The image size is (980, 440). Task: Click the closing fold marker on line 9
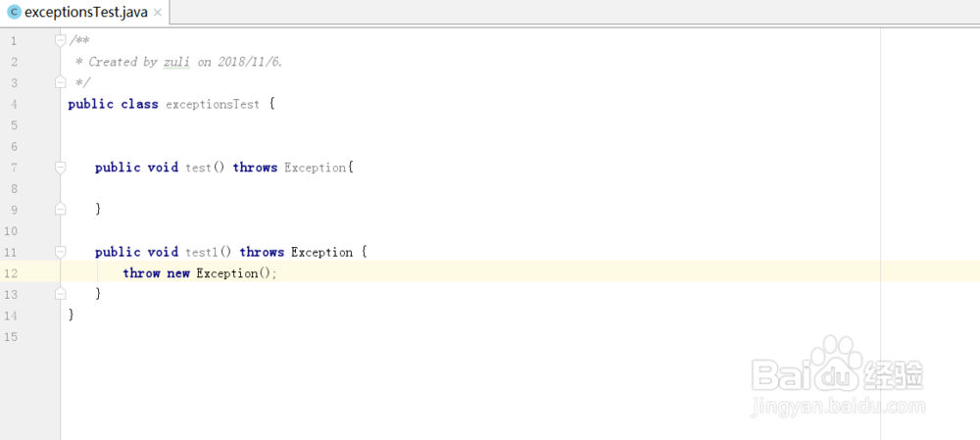61,209
